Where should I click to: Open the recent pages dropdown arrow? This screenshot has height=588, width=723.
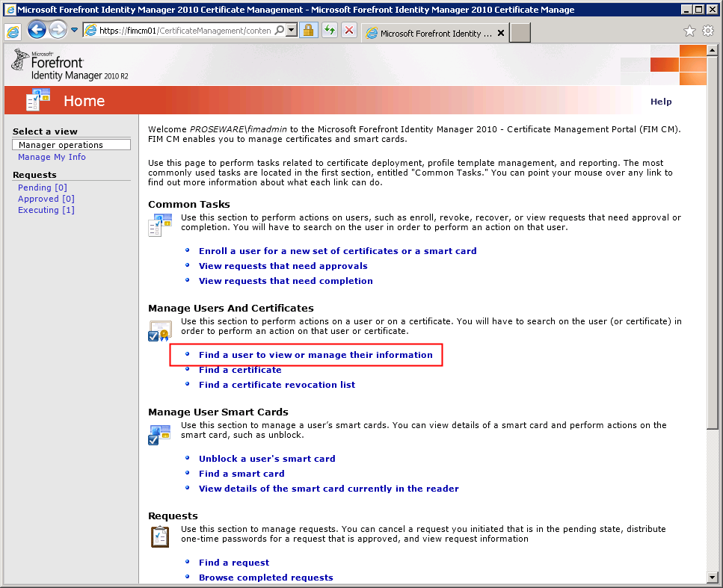coord(74,31)
